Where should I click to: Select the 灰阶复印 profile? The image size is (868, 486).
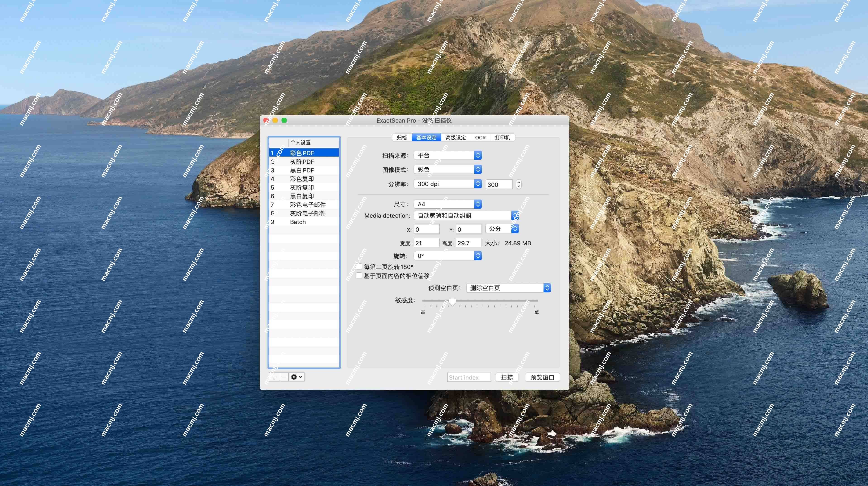(304, 187)
